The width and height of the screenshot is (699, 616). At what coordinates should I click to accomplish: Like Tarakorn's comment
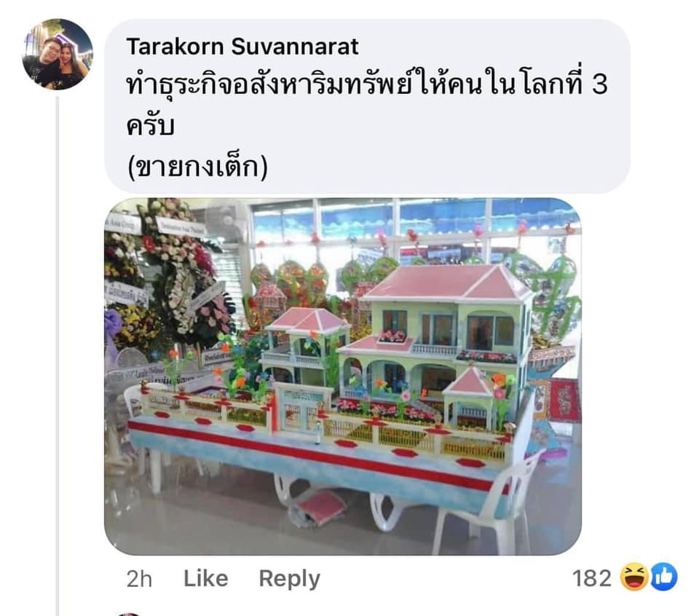point(206,579)
